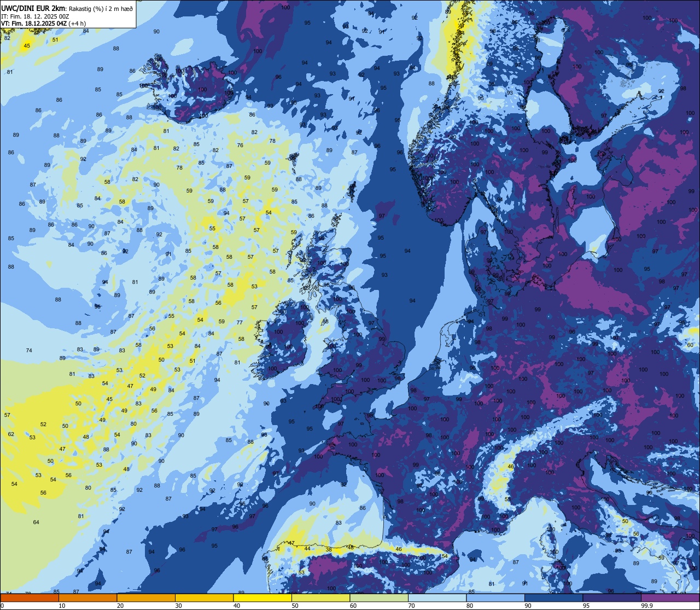The width and height of the screenshot is (700, 610).
Task: Click the "Rakastig (%) í 2 m hæð" label
Action: [x=101, y=9]
